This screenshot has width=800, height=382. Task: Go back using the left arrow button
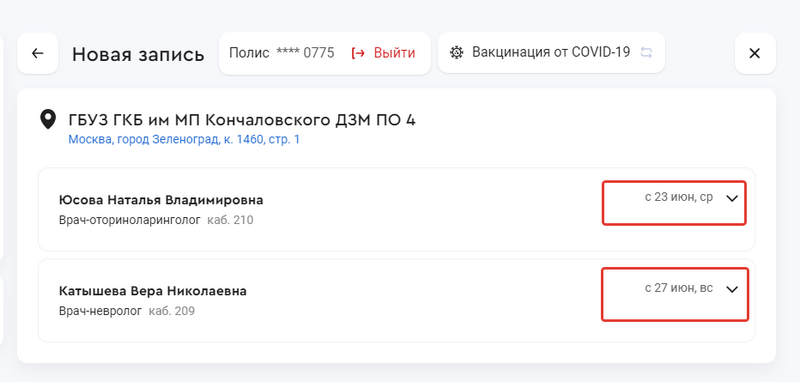tap(37, 53)
